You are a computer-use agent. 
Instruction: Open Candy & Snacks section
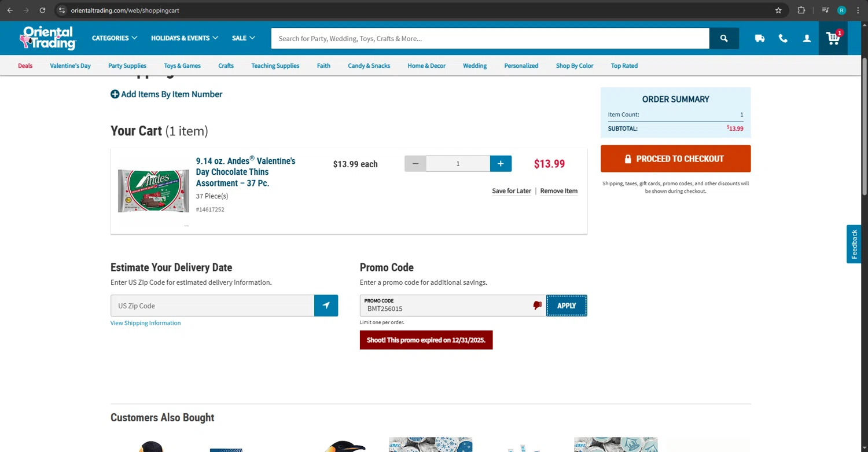tap(369, 65)
